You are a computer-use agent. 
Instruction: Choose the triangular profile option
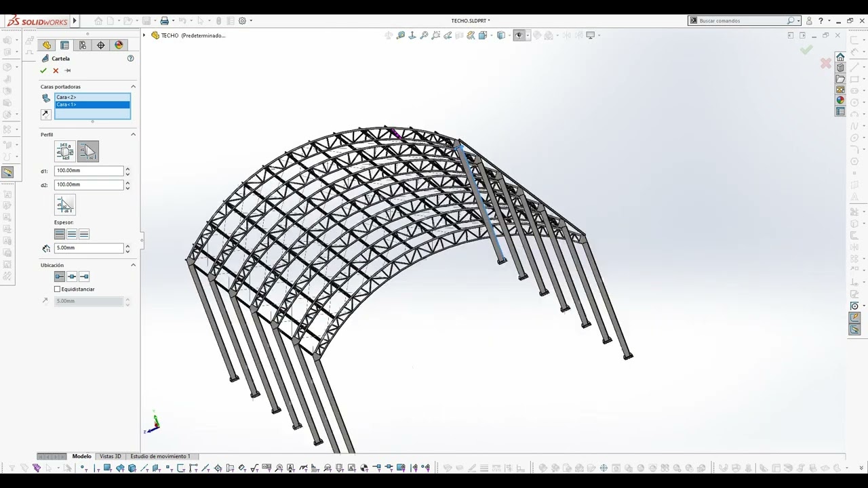pos(88,151)
